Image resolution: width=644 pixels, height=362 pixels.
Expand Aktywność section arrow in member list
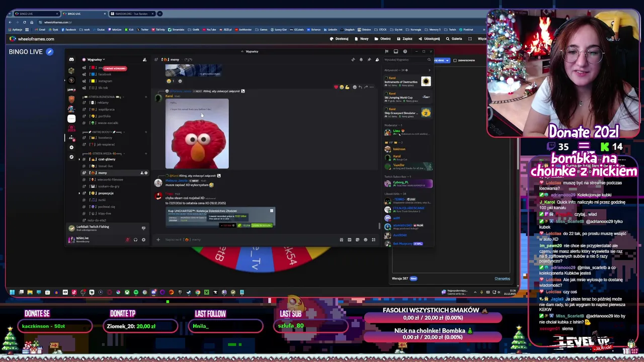429,70
